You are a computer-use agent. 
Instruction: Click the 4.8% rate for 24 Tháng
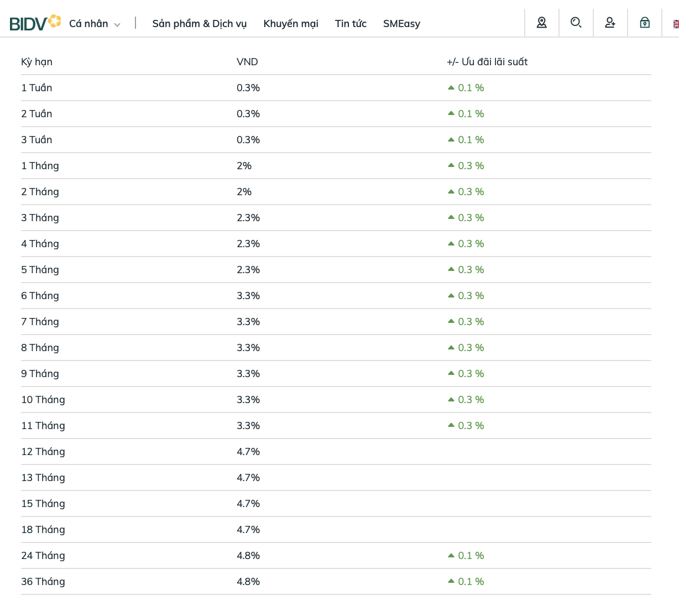point(248,556)
